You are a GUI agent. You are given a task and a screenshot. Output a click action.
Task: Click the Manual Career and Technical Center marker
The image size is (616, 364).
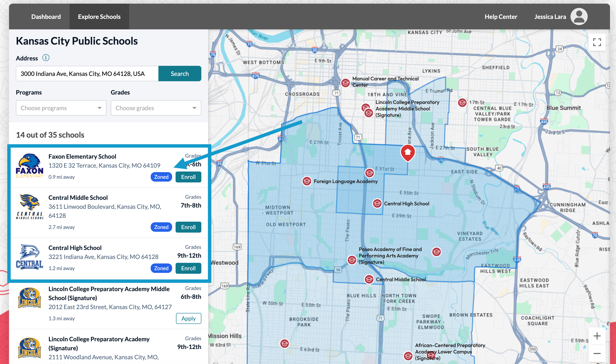click(345, 83)
